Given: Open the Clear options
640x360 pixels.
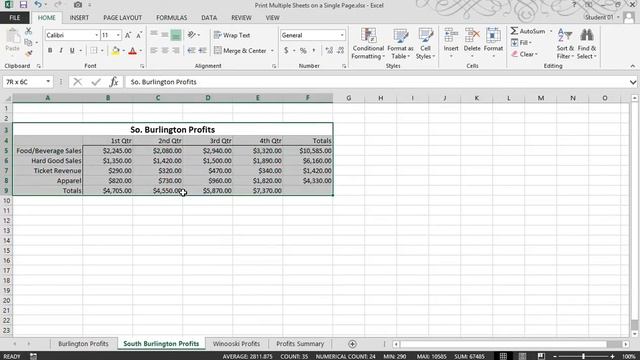Looking at the screenshot, I should (x=524, y=54).
